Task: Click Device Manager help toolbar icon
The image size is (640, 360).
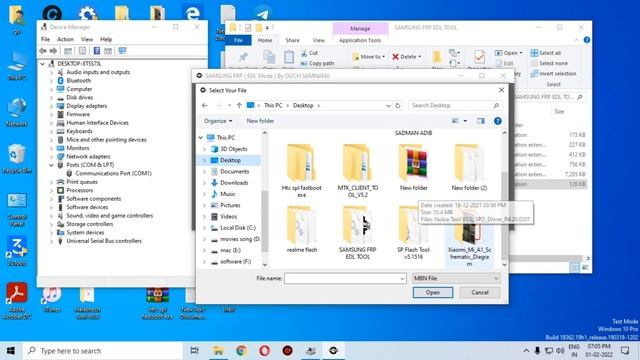Action: pos(97,51)
